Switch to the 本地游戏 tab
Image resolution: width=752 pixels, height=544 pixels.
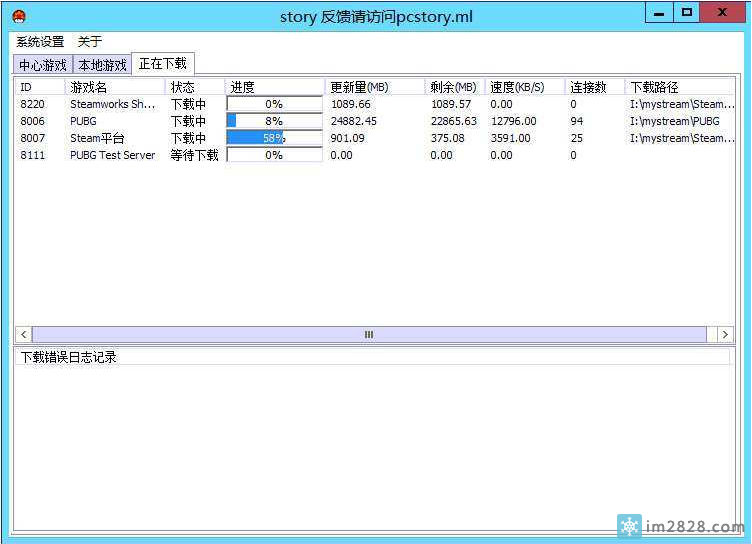[103, 65]
